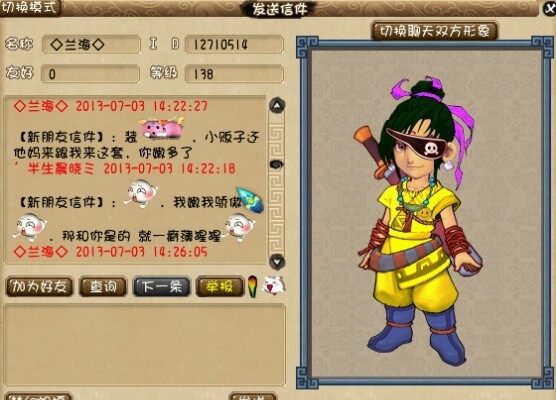Close the 发送信件 window
This screenshot has height=400, width=556.
point(549,8)
